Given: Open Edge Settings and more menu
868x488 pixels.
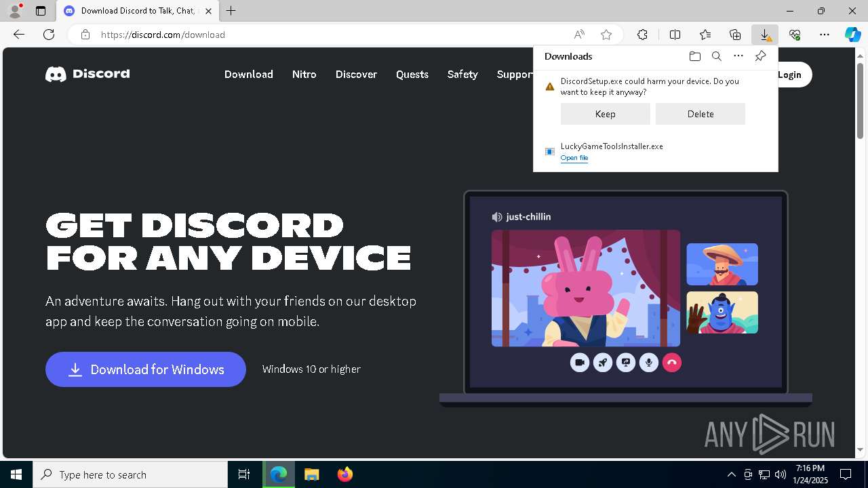Looking at the screenshot, I should [825, 35].
